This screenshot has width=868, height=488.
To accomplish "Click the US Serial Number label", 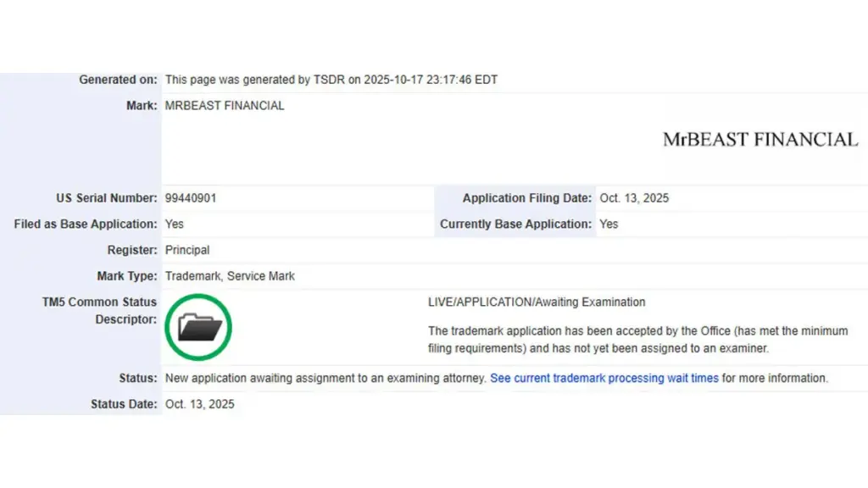I will 106,198.
